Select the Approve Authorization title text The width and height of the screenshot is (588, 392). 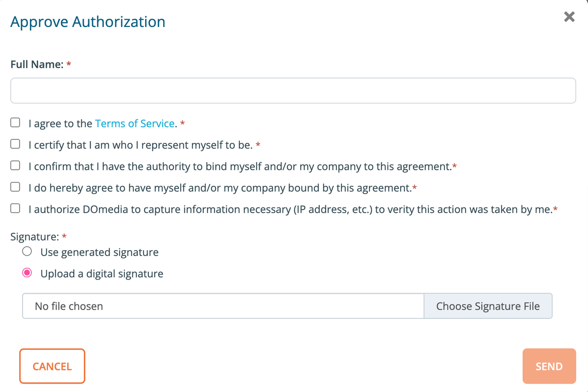[x=88, y=22]
